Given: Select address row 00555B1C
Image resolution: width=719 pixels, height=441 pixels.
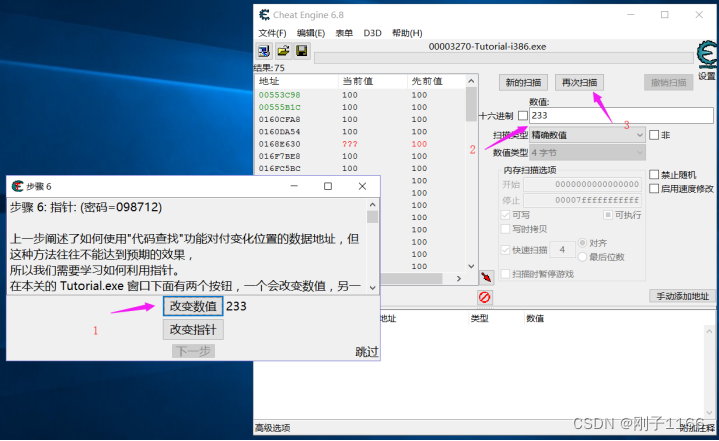Looking at the screenshot, I should pos(360,107).
